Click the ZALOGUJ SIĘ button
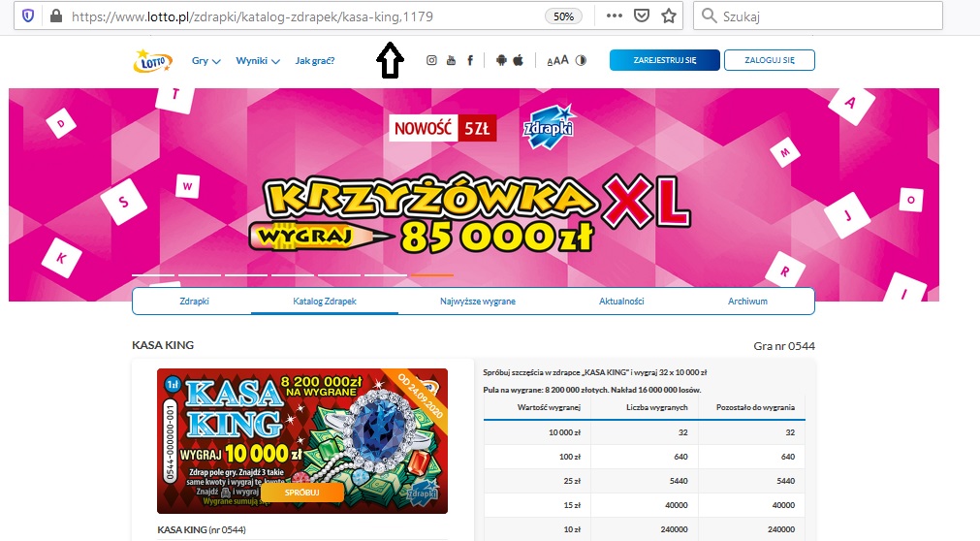The image size is (980, 541). tap(769, 60)
